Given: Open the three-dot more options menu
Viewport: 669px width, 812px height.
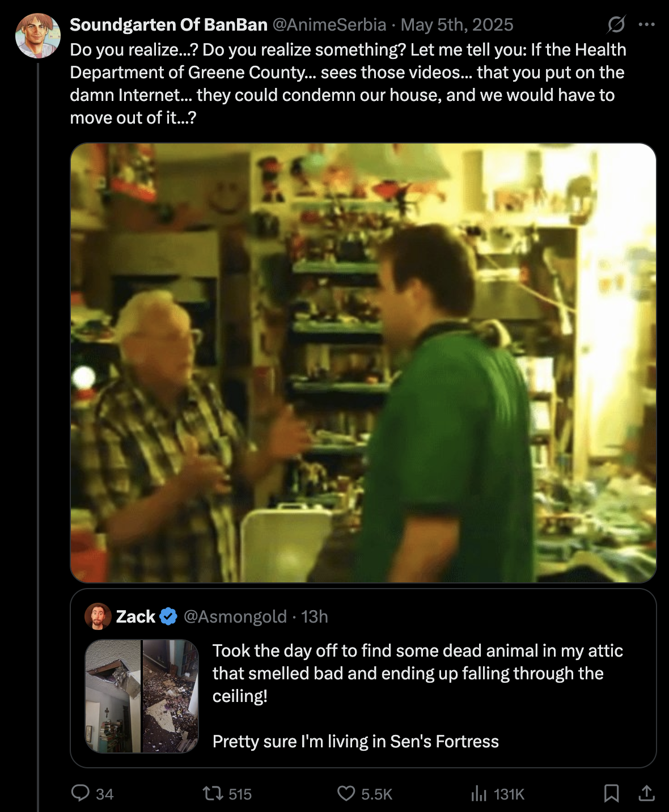Looking at the screenshot, I should point(647,24).
